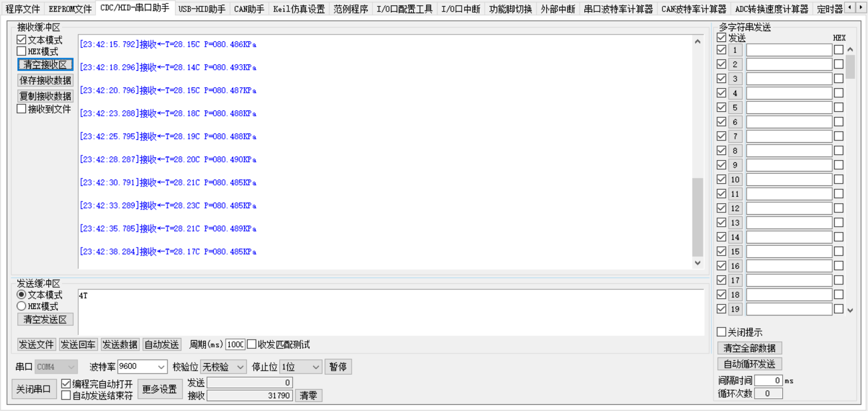Viewport: 868px width, 411px height.
Task: Click the send buffer text area containing 4T
Action: point(390,312)
